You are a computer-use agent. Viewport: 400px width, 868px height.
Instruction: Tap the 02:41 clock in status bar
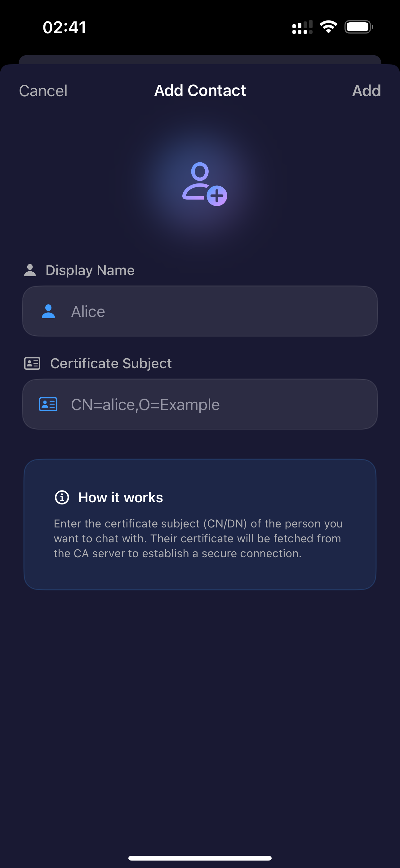tap(64, 27)
